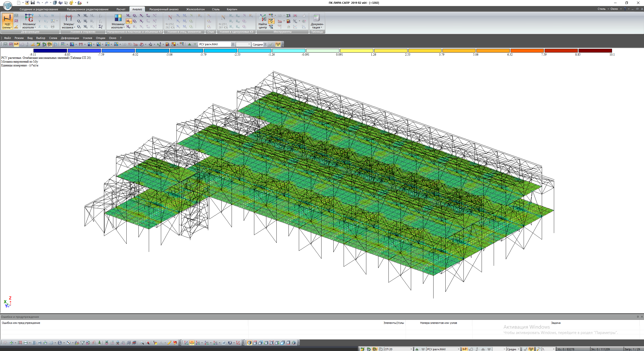Viewport: 644px width, 351px height.
Task: Expand the Средни averaging dropdown
Action: coord(265,45)
